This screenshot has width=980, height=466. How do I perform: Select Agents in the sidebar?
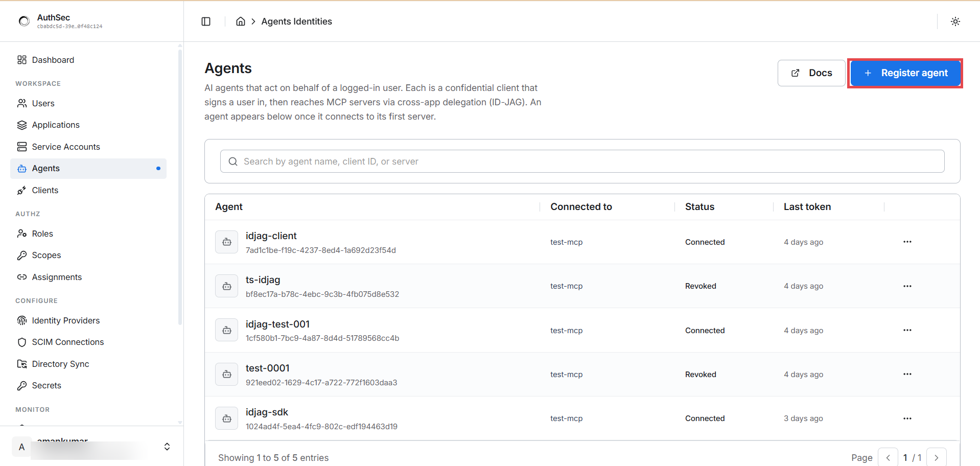(x=88, y=169)
